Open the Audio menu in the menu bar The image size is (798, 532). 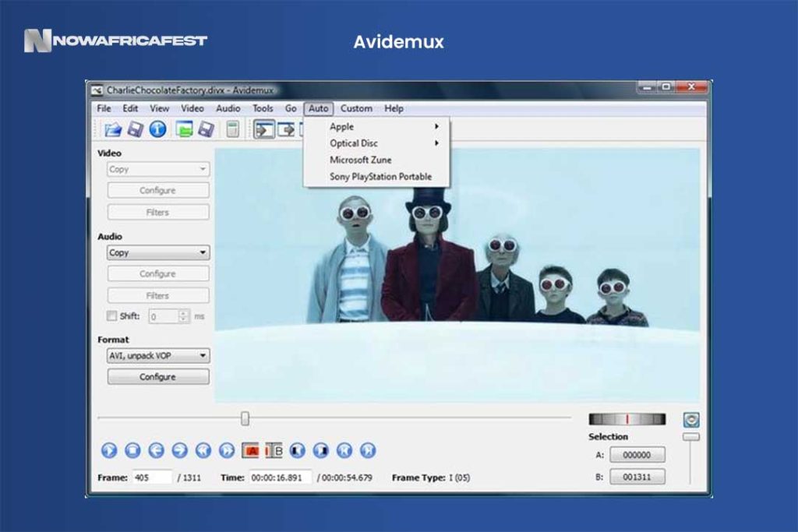click(228, 108)
